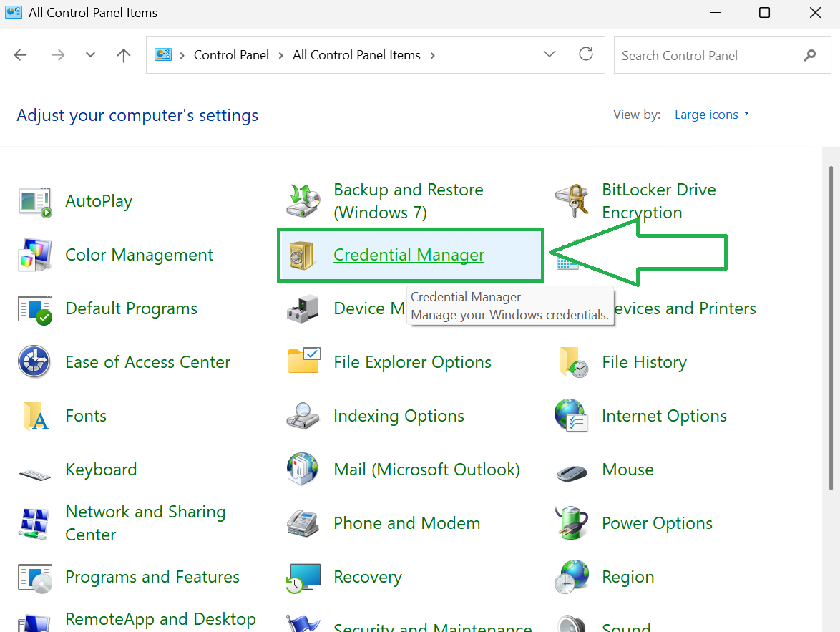
Task: Open the Credential Manager link
Action: 409,254
